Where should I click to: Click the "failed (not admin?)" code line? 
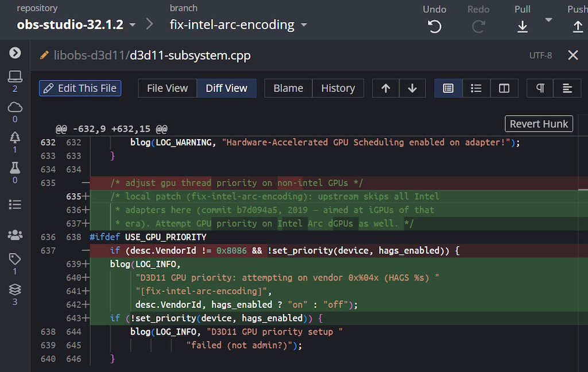tap(244, 345)
